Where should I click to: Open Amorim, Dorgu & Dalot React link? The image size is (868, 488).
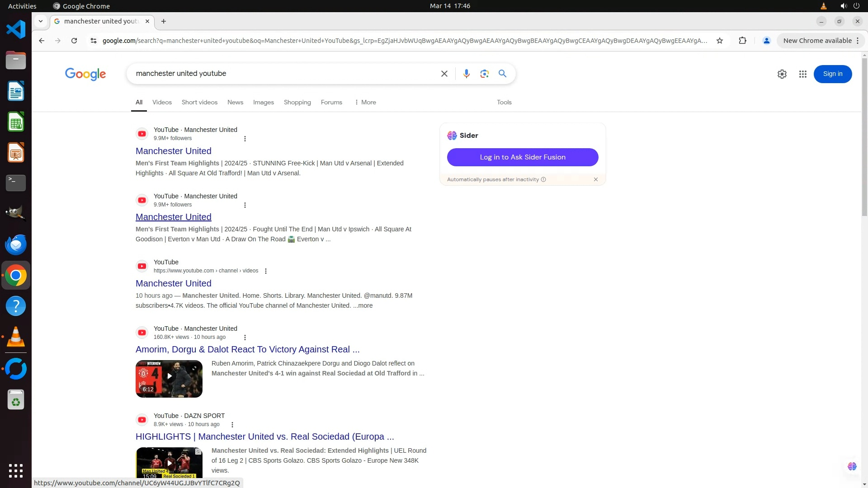click(247, 349)
